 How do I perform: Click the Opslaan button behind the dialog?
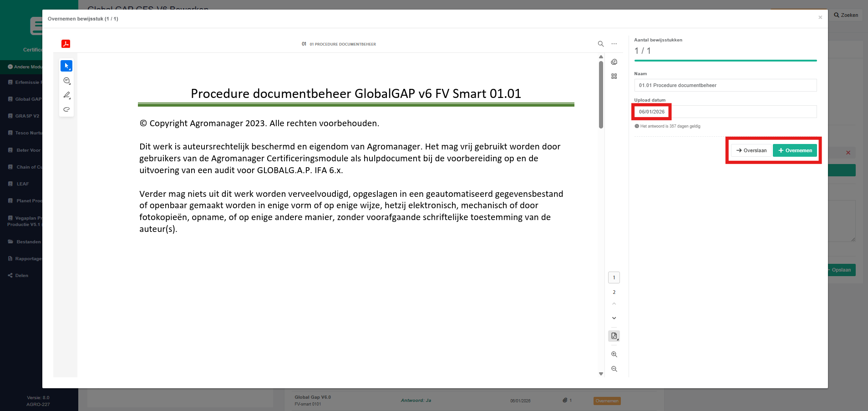coord(841,270)
